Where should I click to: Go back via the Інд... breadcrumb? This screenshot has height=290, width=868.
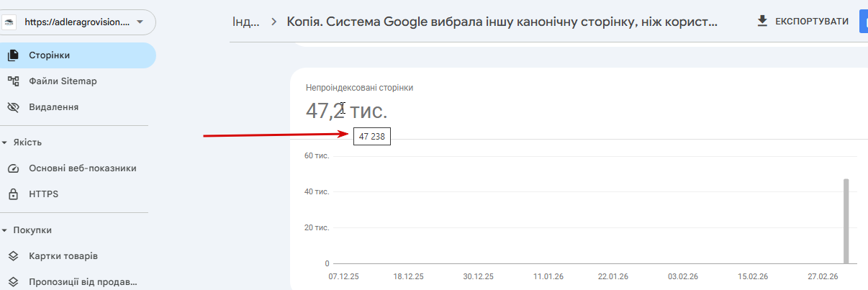[x=246, y=22]
